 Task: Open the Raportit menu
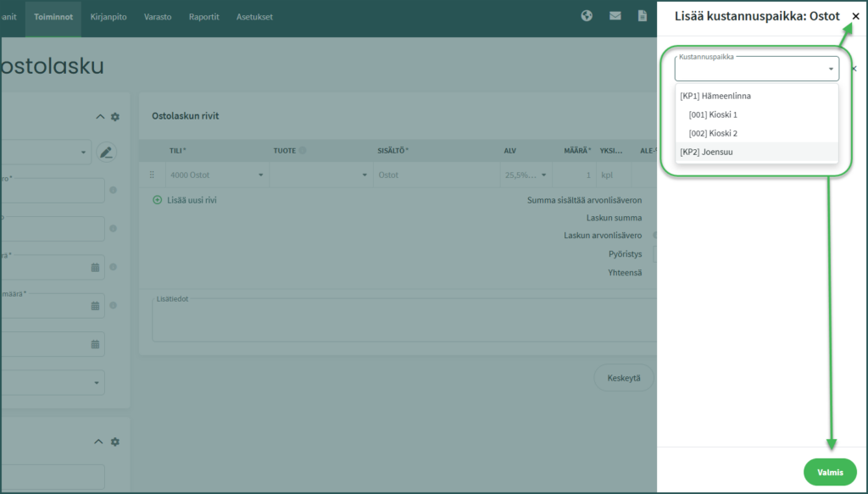click(x=203, y=16)
